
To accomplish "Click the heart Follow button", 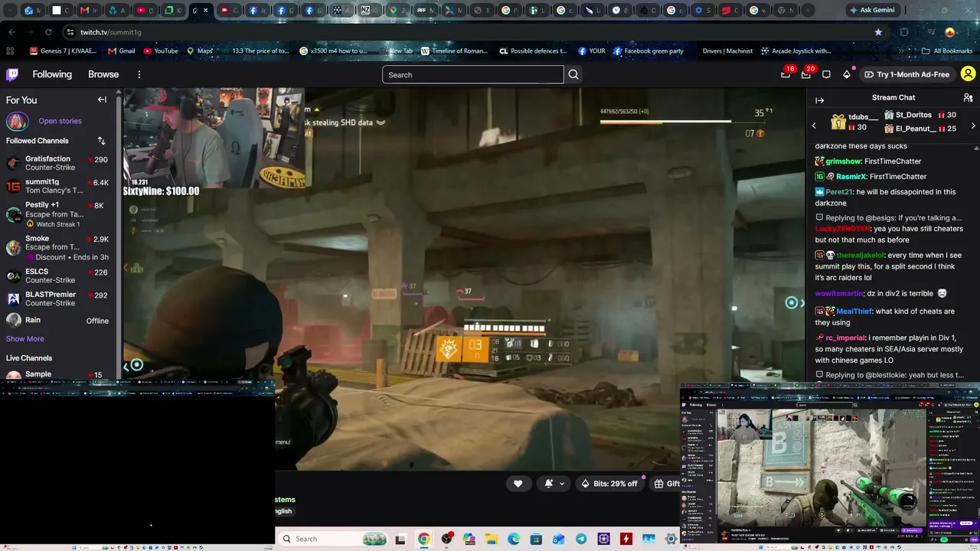I will (518, 483).
